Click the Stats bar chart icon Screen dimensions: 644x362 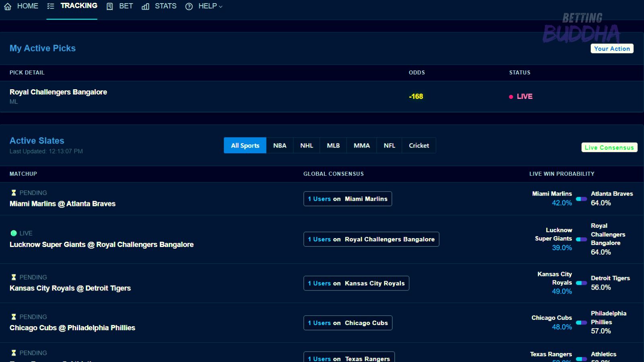[145, 6]
